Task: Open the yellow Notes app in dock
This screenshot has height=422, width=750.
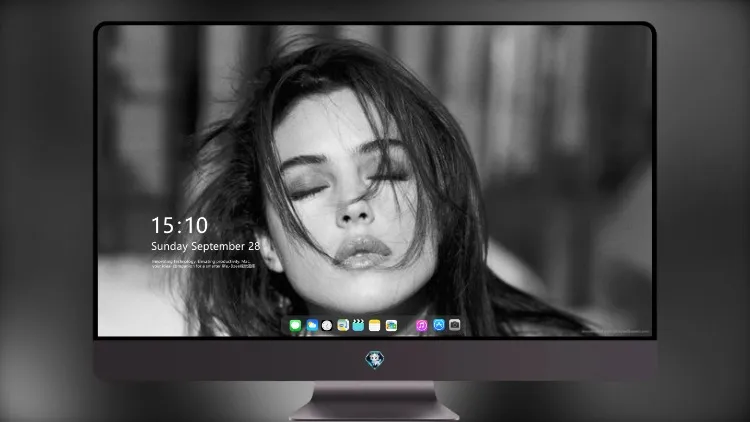Action: point(375,326)
